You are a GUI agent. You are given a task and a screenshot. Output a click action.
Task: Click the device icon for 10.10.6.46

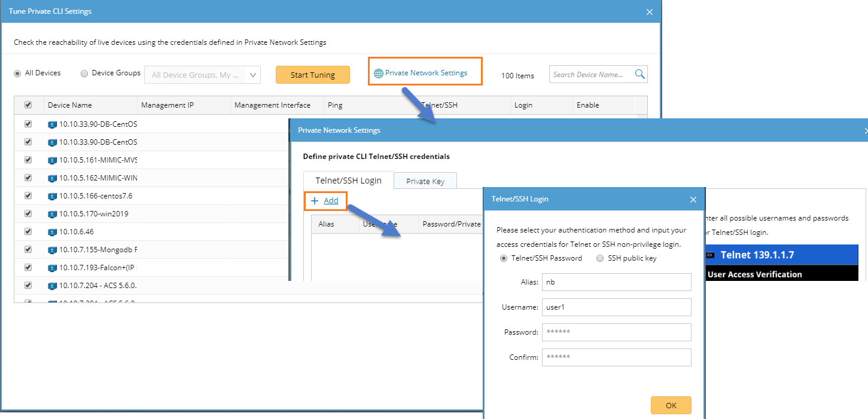tap(53, 231)
